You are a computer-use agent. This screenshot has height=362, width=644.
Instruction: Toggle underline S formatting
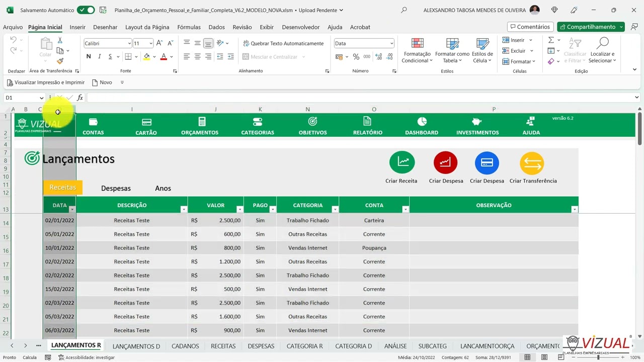pyautogui.click(x=110, y=57)
